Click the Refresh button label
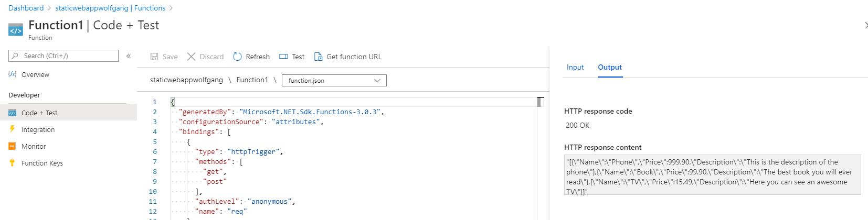The height and width of the screenshot is (220, 868). [x=258, y=57]
